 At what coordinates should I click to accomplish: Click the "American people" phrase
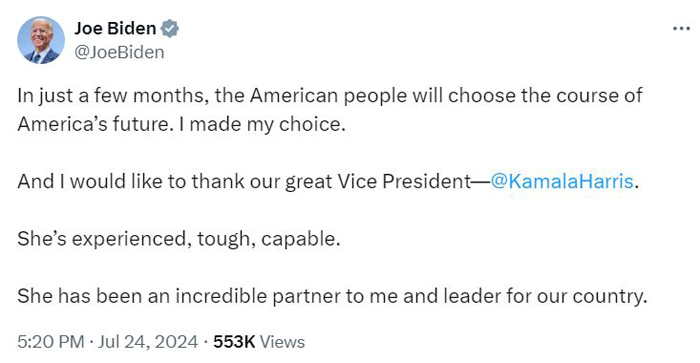pos(328,96)
